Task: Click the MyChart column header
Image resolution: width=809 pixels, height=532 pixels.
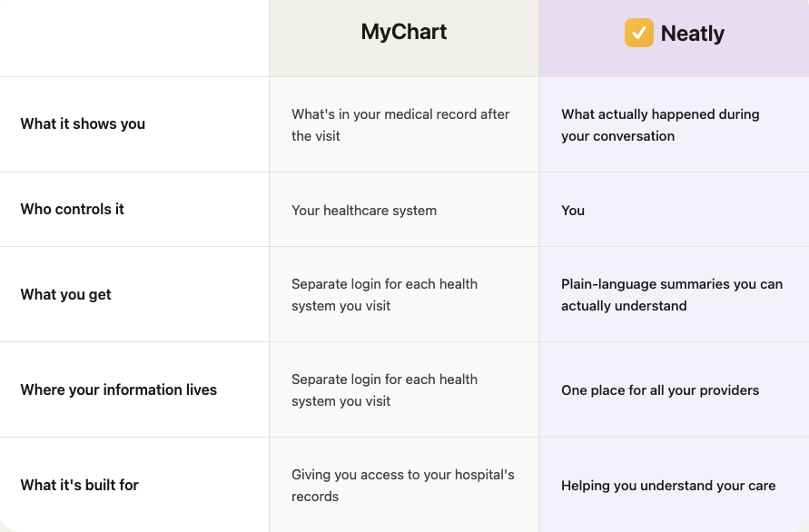Action: pos(404,33)
